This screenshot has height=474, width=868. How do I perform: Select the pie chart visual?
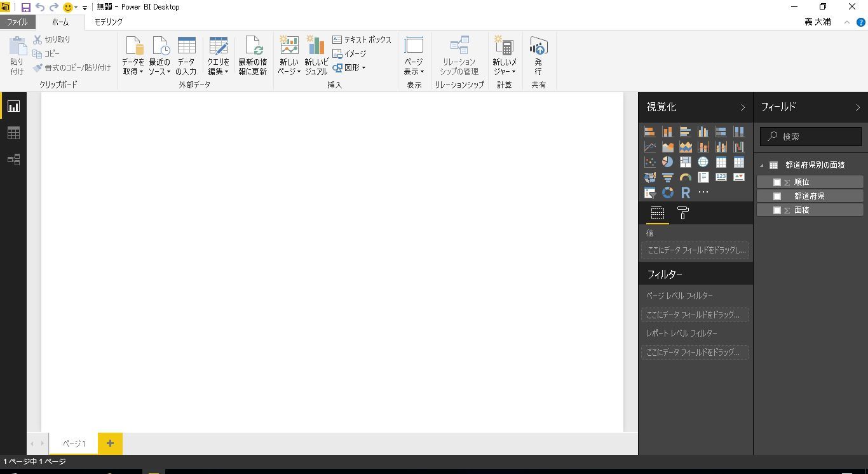(x=668, y=162)
